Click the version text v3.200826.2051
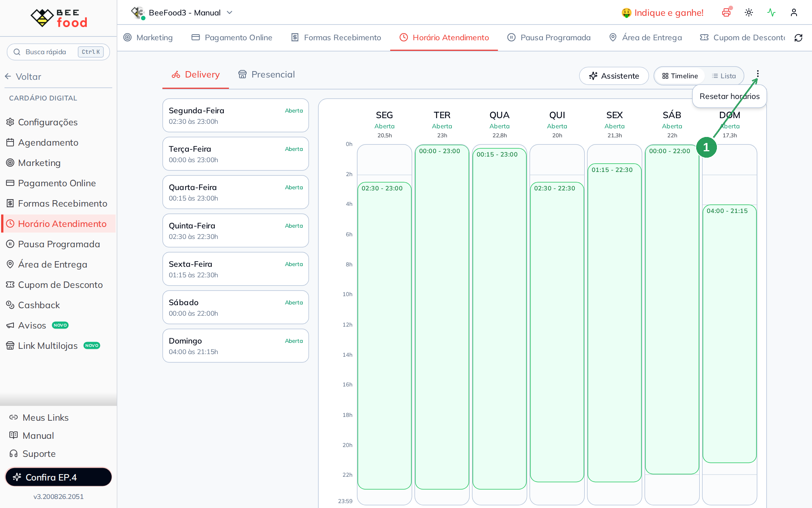 coord(58,497)
